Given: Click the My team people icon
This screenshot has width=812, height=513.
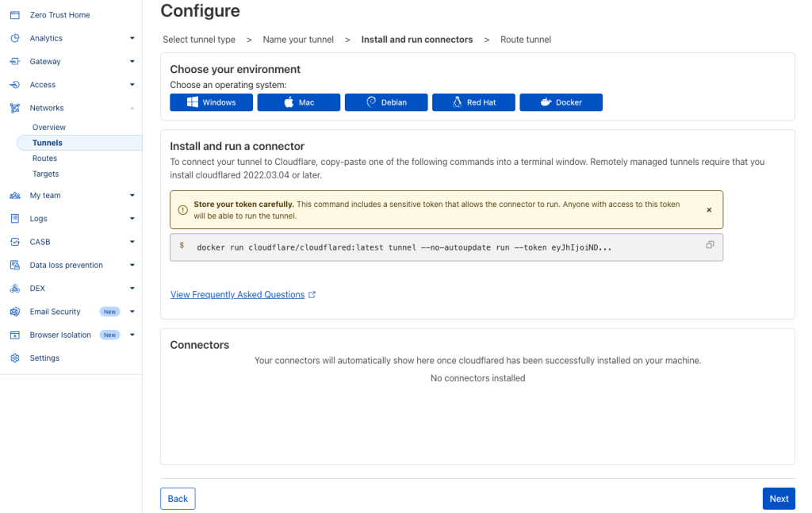Looking at the screenshot, I should tap(15, 196).
